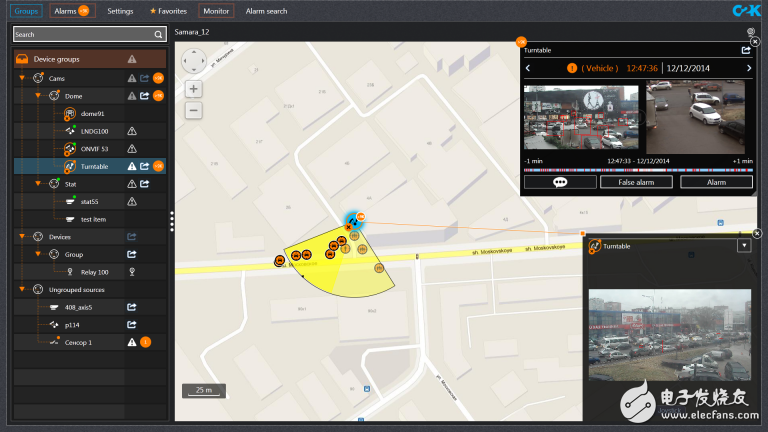
Task: Open the Settings menu item
Action: [x=120, y=11]
